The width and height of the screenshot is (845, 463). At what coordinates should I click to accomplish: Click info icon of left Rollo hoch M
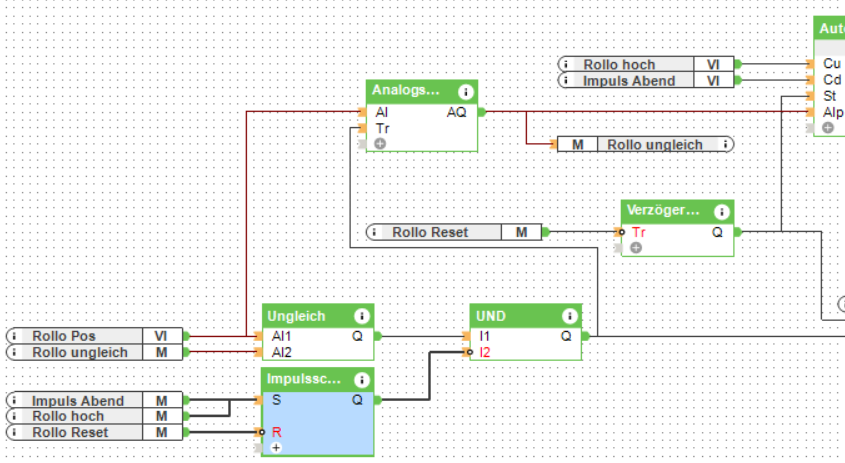pyautogui.click(x=14, y=416)
